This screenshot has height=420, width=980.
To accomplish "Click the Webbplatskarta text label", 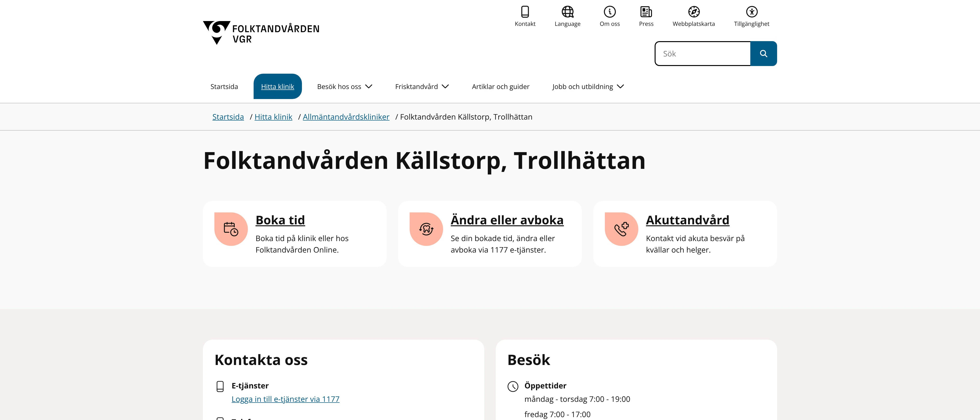I will pyautogui.click(x=694, y=24).
